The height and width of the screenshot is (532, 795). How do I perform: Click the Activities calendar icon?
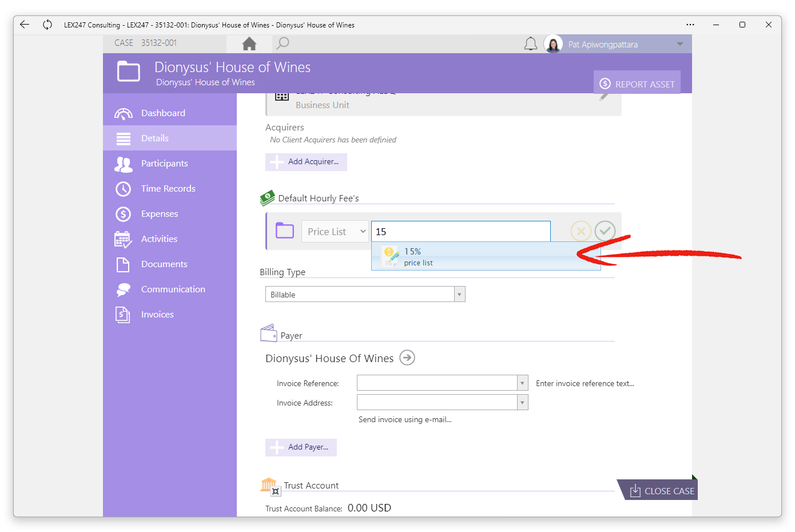pyautogui.click(x=123, y=239)
